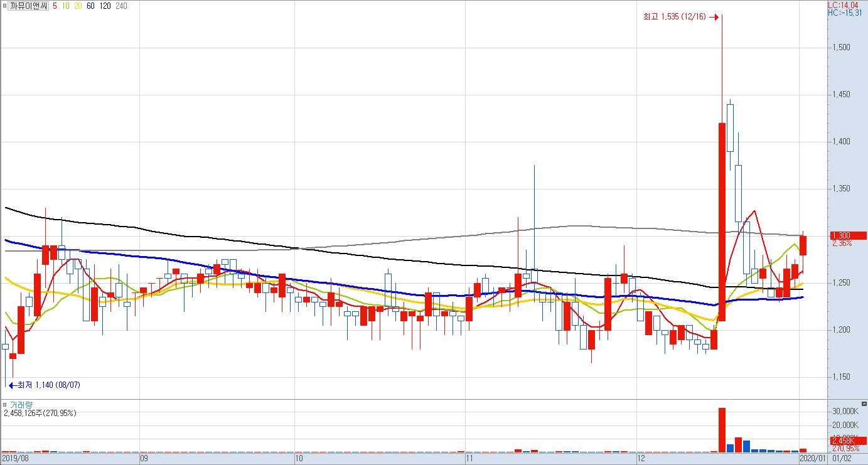
Task: Click the 10 month axis label
Action: [298, 459]
